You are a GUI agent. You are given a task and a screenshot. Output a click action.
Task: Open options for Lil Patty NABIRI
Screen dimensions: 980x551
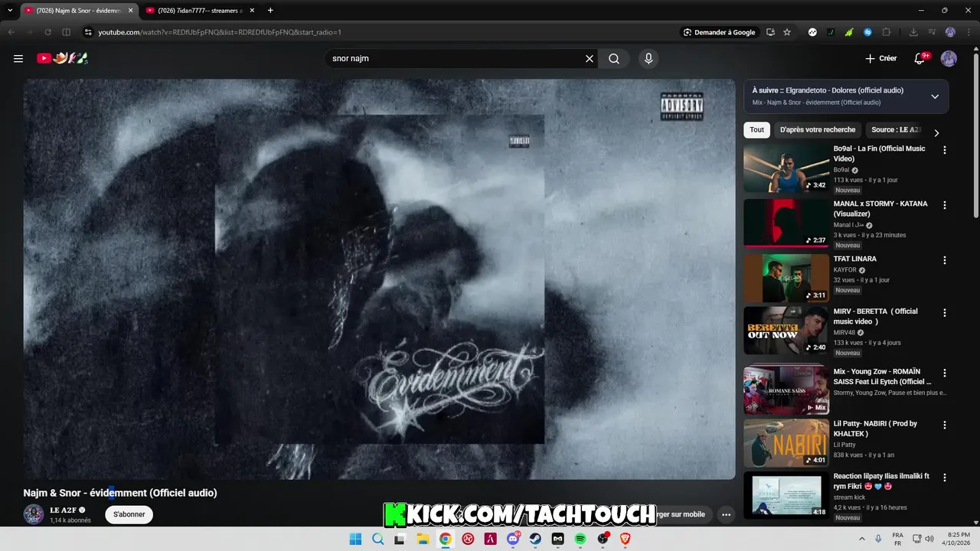[x=944, y=425]
